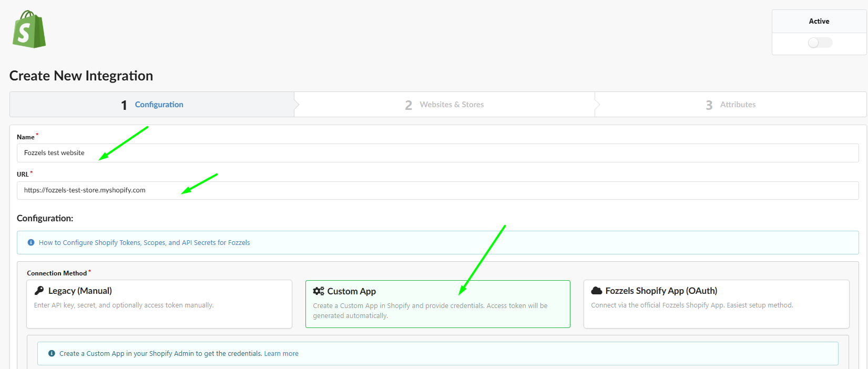
Task: Click the Create New Integration heading
Action: coord(81,76)
